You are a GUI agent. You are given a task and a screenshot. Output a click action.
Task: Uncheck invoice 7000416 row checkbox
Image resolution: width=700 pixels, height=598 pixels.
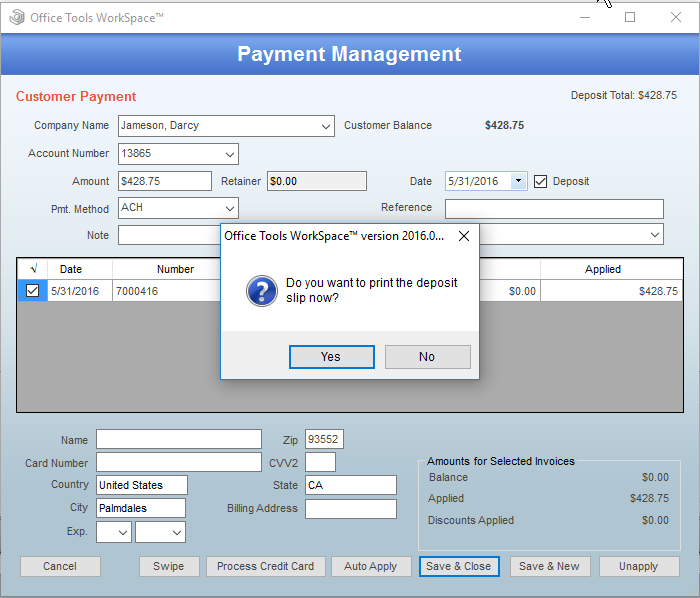pos(32,291)
